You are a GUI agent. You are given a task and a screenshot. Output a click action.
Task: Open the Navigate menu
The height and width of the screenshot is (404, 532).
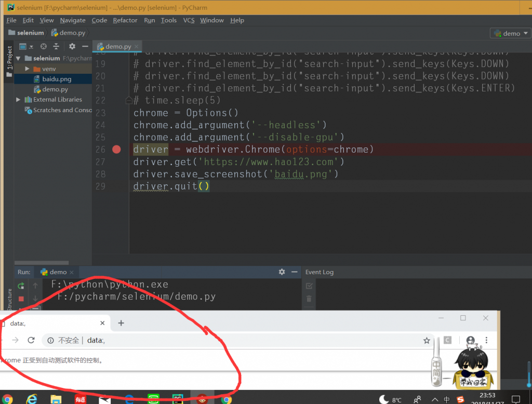(73, 20)
